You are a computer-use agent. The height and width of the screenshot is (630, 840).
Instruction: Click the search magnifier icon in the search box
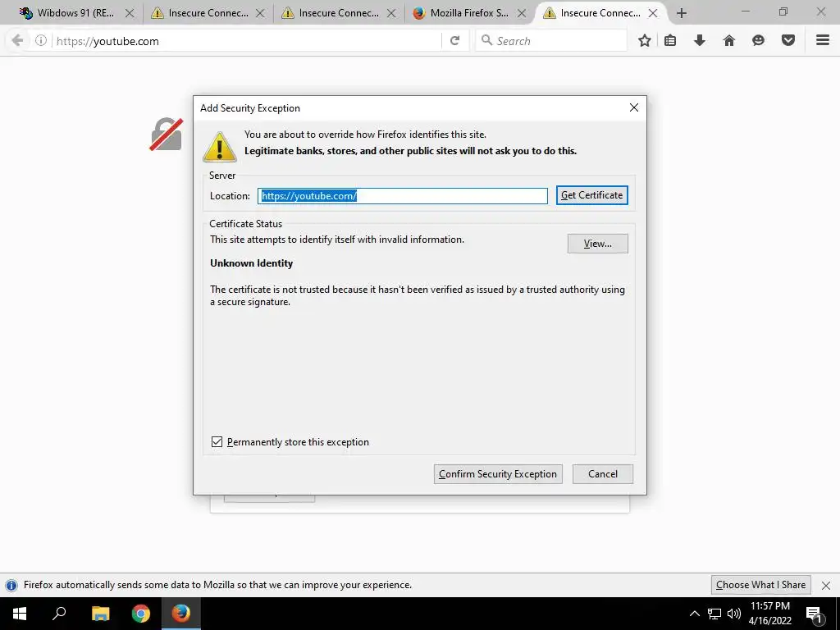486,40
